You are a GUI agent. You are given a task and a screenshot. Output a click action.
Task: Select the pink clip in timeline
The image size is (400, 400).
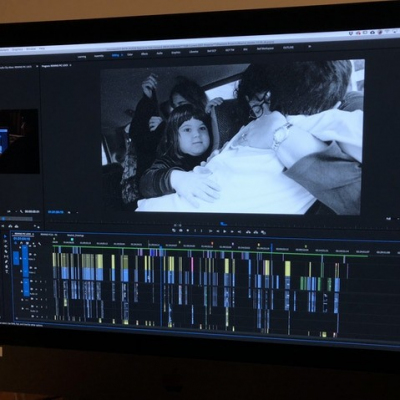[x=192, y=264]
